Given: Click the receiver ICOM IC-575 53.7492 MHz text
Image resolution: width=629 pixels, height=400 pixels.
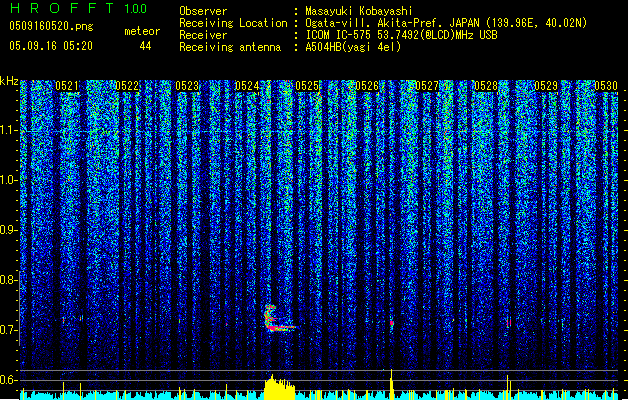Looking at the screenshot, I should 401,35.
